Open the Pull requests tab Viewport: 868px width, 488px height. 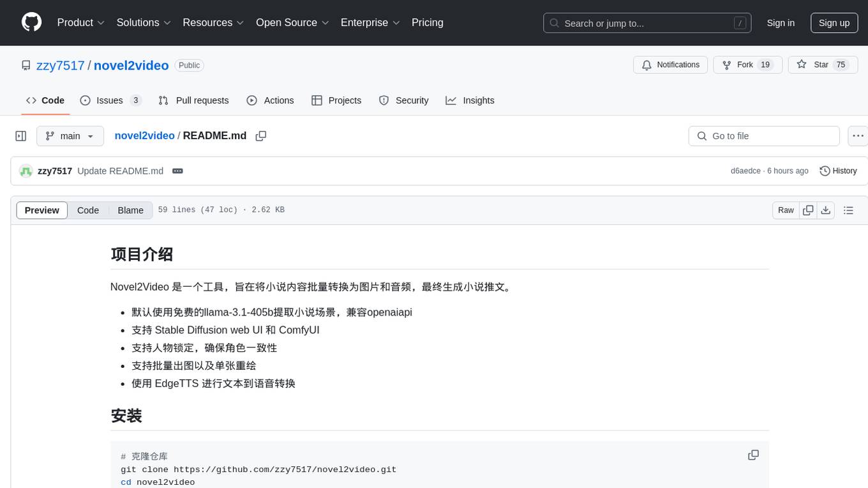pyautogui.click(x=193, y=100)
